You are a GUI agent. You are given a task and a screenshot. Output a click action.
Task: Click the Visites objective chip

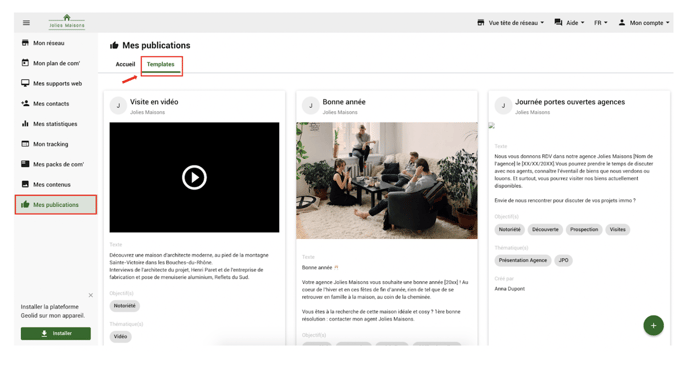pyautogui.click(x=617, y=230)
